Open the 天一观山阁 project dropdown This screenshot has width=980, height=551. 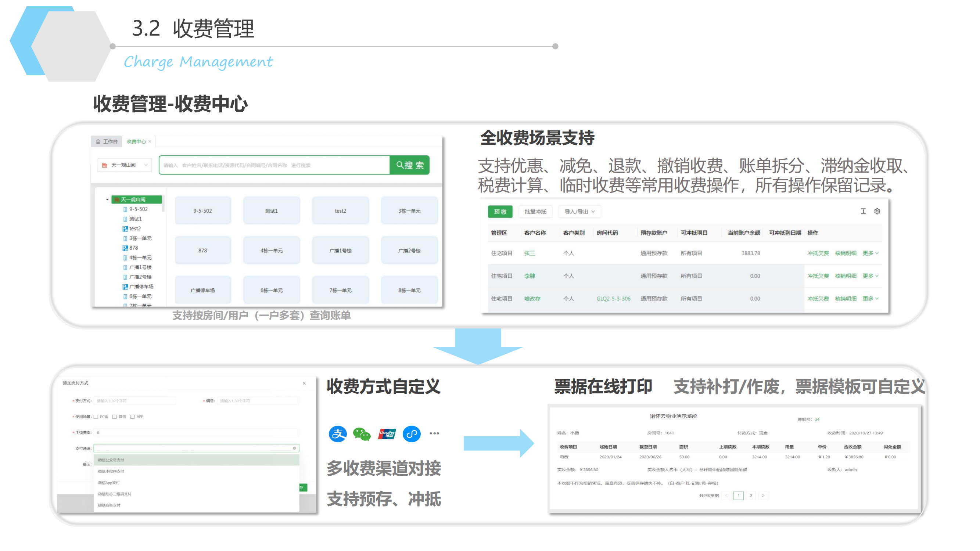[125, 165]
